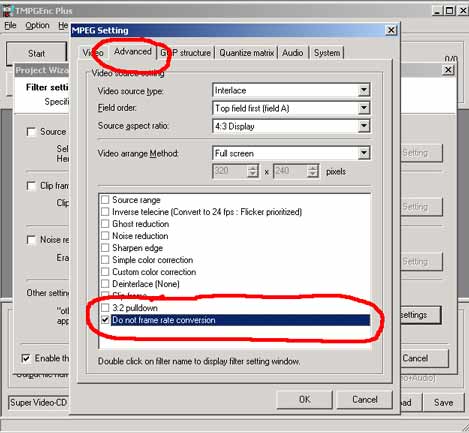Toggle Noise reduction filter in list

pos(105,236)
